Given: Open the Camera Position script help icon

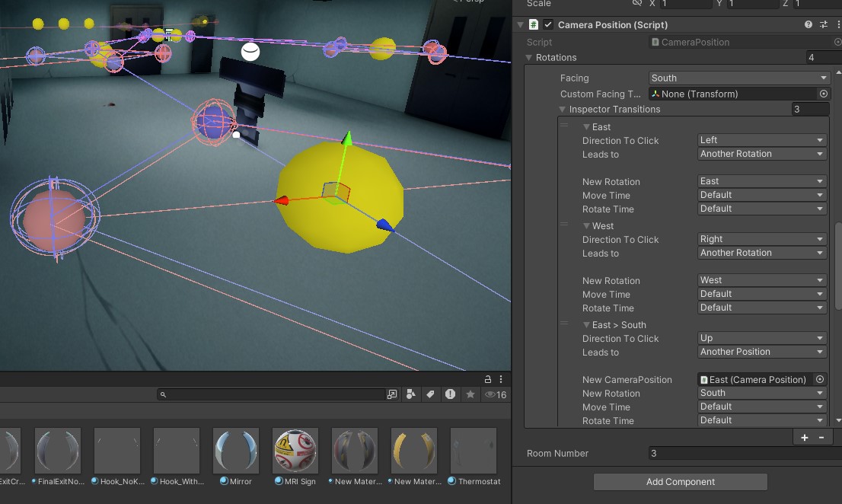Looking at the screenshot, I should point(808,24).
